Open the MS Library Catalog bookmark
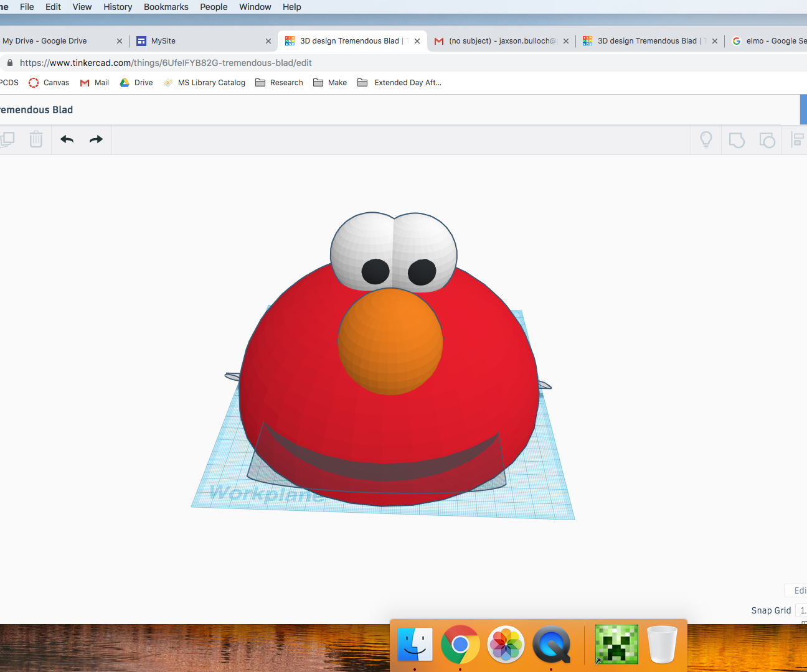The image size is (807, 672). pos(204,83)
